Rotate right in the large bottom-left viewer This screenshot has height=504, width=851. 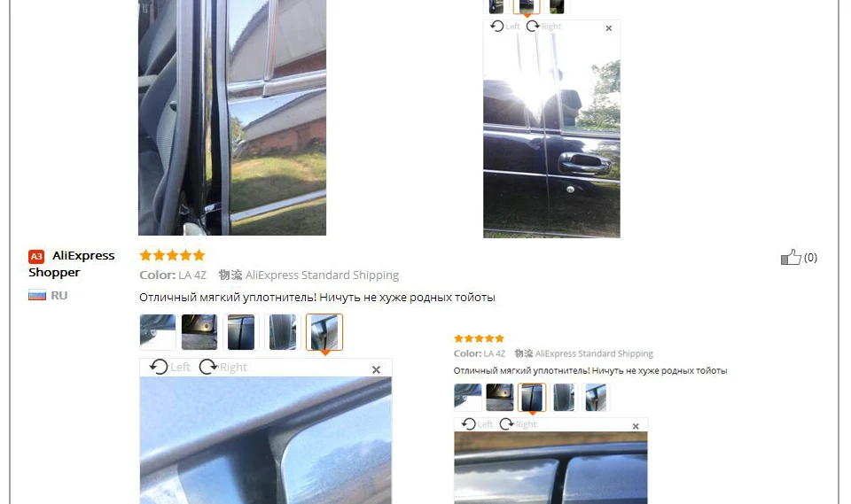click(x=223, y=368)
